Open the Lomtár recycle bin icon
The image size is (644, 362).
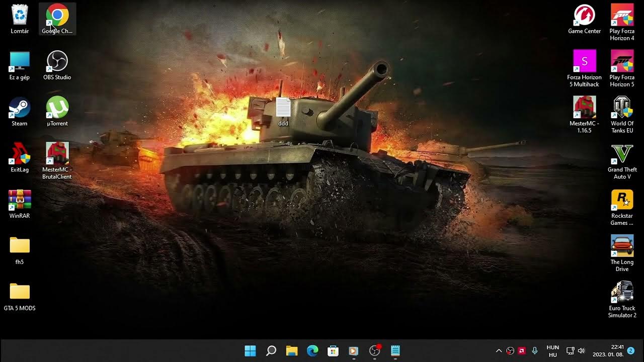20,19
